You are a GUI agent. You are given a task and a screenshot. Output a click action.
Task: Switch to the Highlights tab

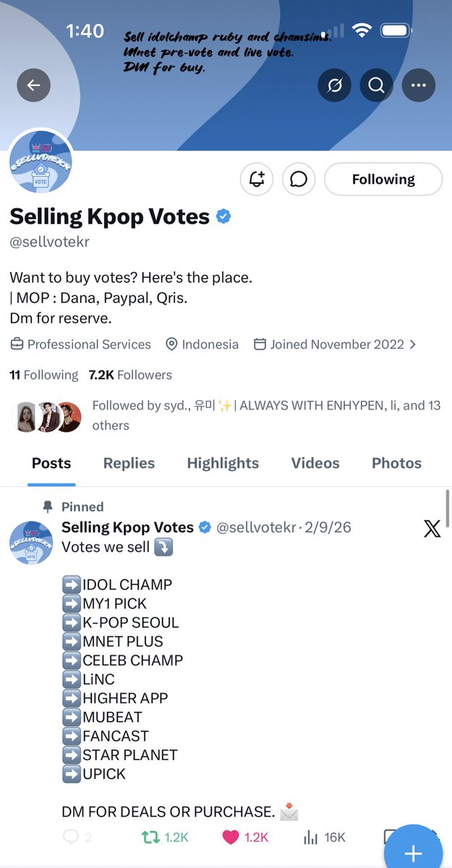(x=223, y=463)
